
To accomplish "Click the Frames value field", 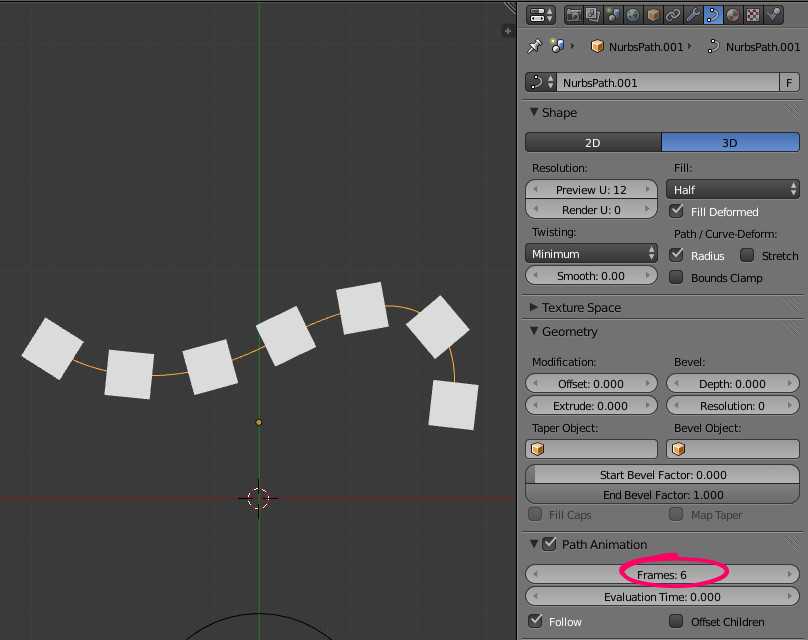I will [662, 574].
